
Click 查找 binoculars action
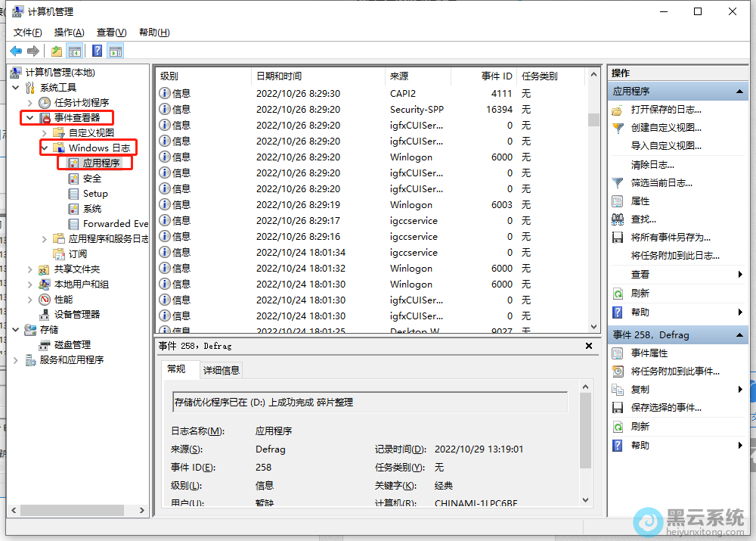(643, 219)
